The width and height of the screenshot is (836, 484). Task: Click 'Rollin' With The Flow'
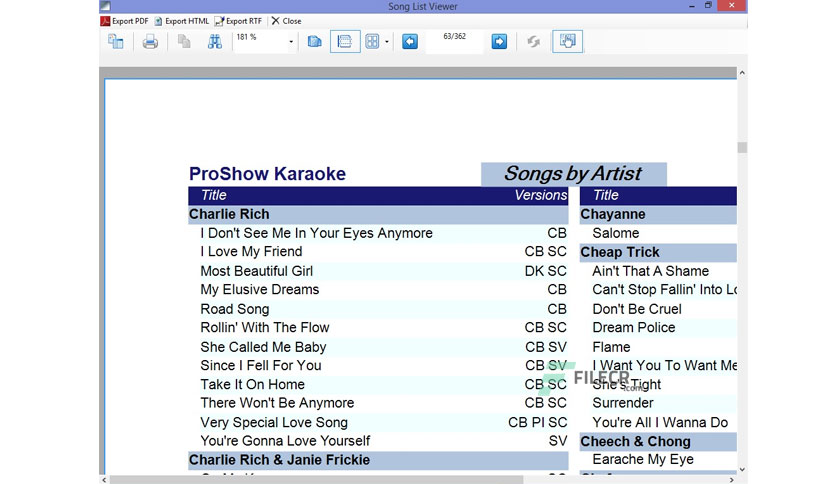tap(264, 327)
